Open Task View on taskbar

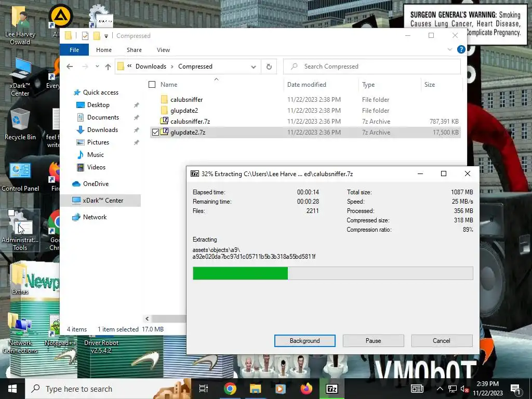pos(204,389)
